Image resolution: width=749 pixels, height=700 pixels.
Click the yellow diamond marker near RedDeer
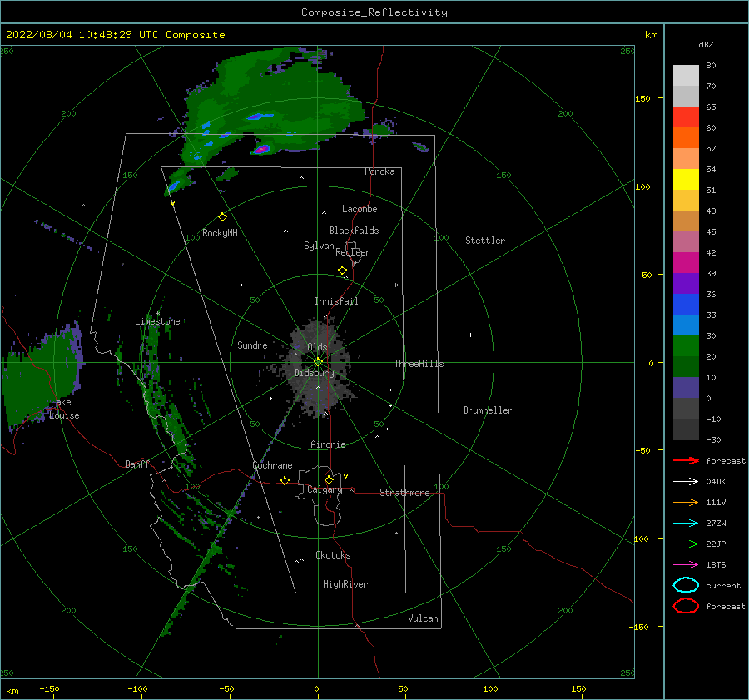click(342, 271)
